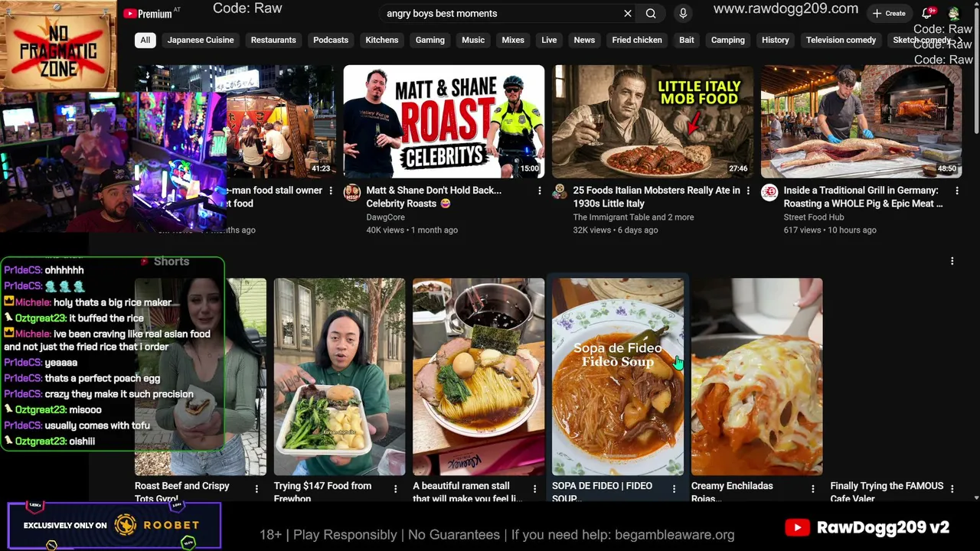
Task: Play the Little Italy Mob Food thumbnail
Action: click(652, 121)
